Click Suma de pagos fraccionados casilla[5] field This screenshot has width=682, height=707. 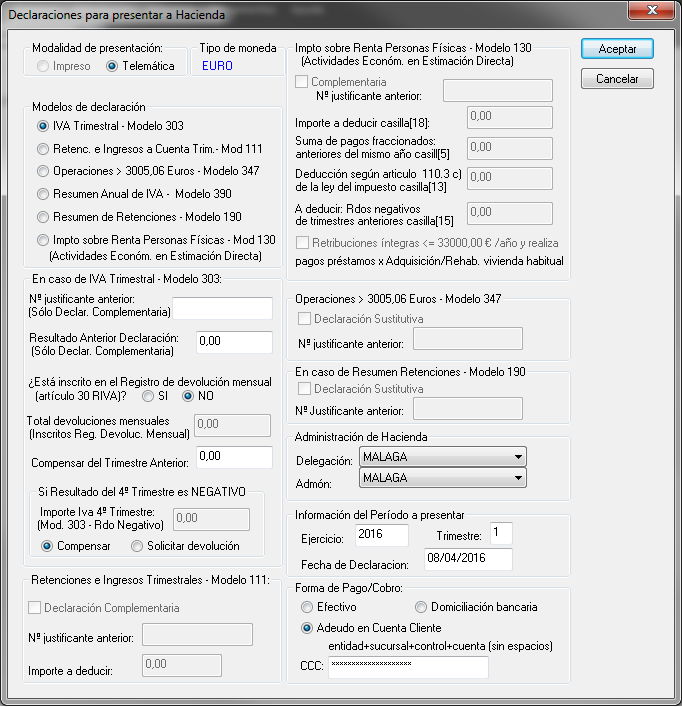coord(510,149)
